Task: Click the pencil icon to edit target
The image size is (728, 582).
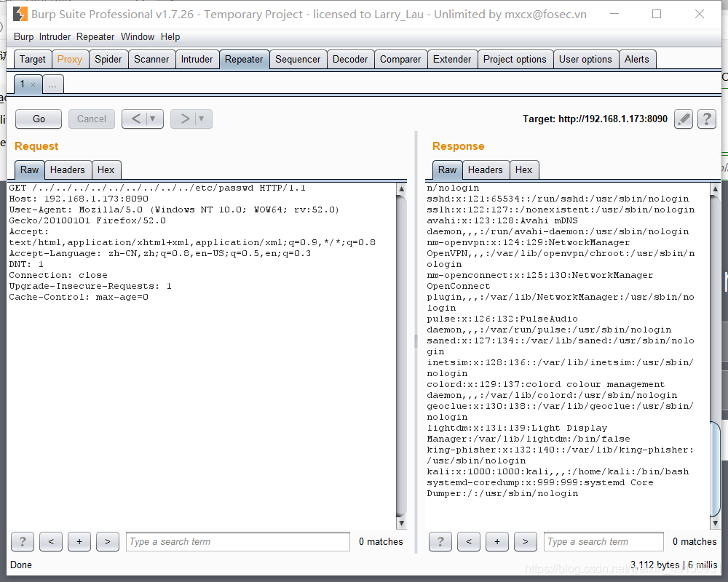Action: coord(684,119)
